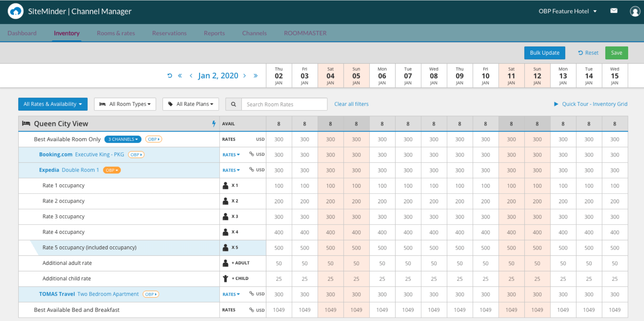This screenshot has width=644, height=321.
Task: Jump back two weeks with double-left arrows
Action: tap(180, 76)
